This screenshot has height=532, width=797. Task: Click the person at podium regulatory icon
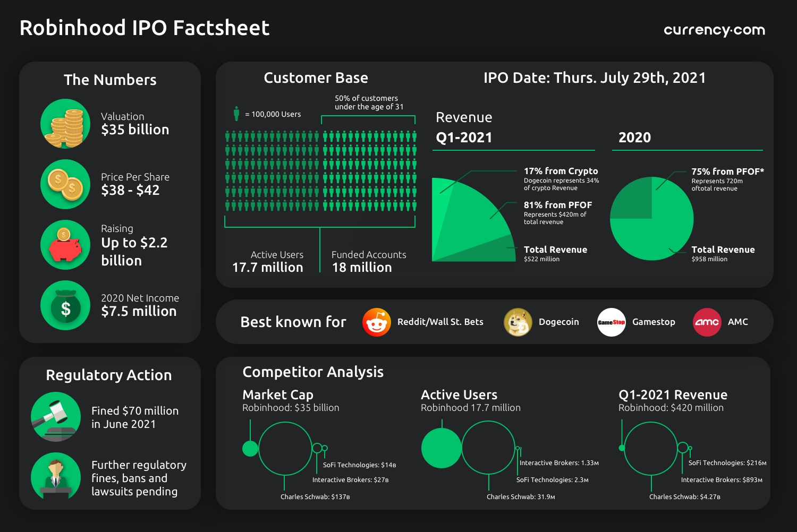[x=56, y=477]
